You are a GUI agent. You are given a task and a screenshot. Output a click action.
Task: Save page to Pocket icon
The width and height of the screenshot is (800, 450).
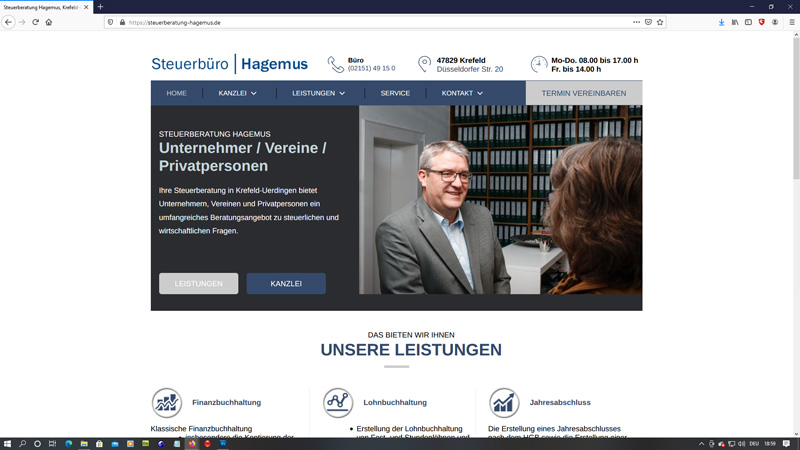click(648, 22)
